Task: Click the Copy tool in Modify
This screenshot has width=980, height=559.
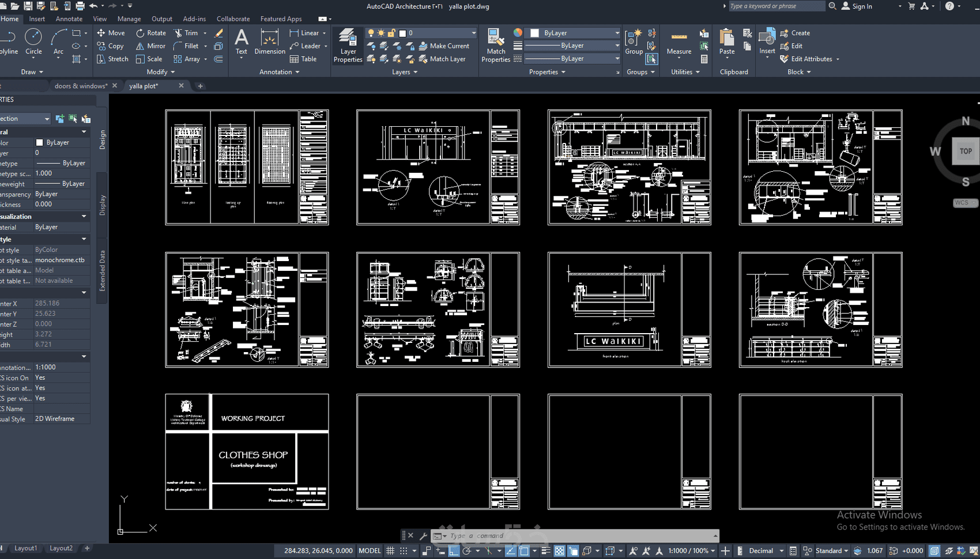Action: (110, 46)
